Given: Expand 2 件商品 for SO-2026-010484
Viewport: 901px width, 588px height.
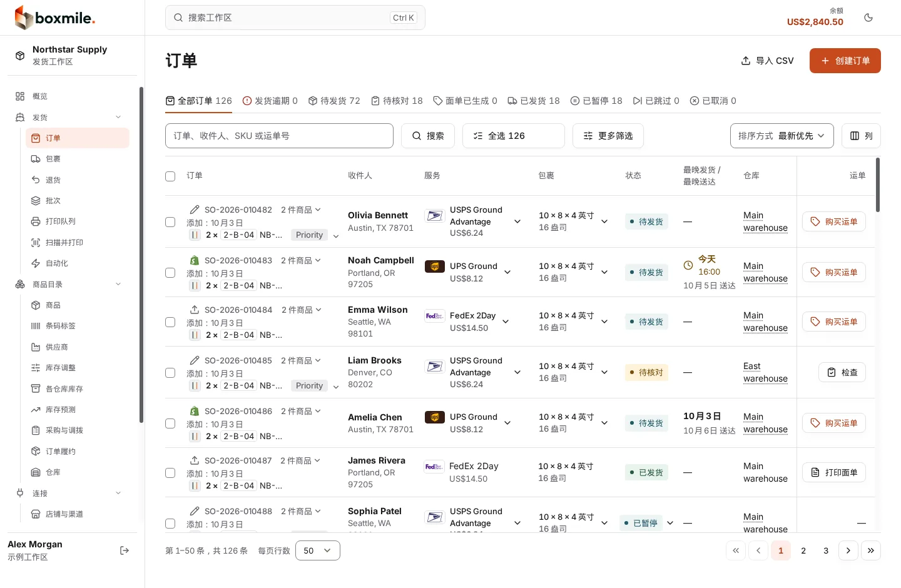Looking at the screenshot, I should tap(302, 310).
